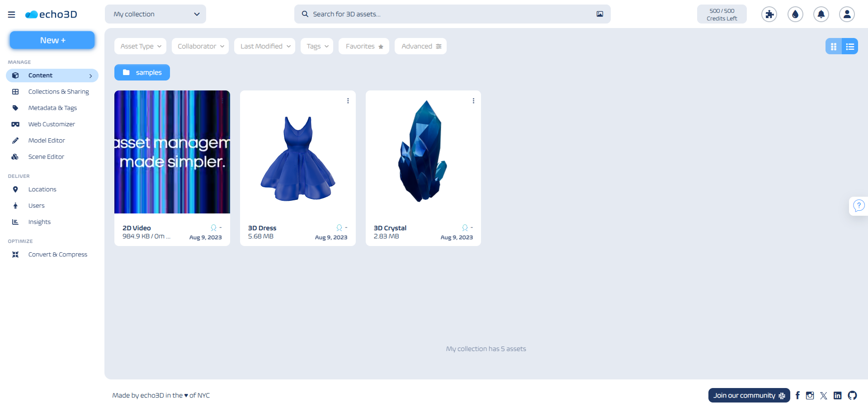Screen dimensions: 868x412
Task: Expand the My collection dropdown
Action: point(156,14)
